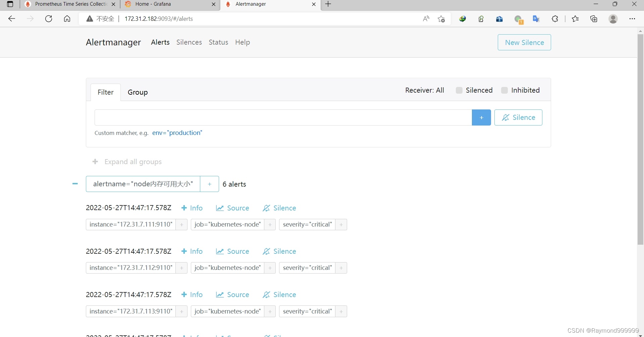
Task: Open the browser profile avatar
Action: 613,19
